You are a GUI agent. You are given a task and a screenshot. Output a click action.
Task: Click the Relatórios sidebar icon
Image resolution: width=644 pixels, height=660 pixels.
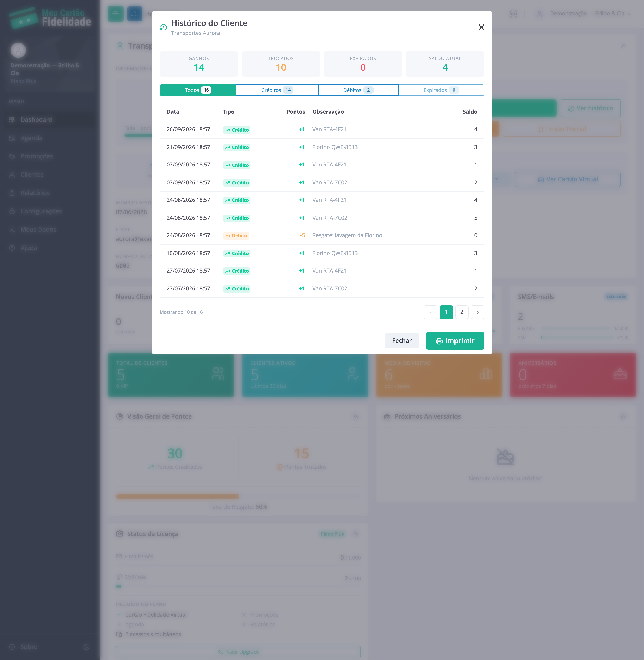(x=12, y=193)
